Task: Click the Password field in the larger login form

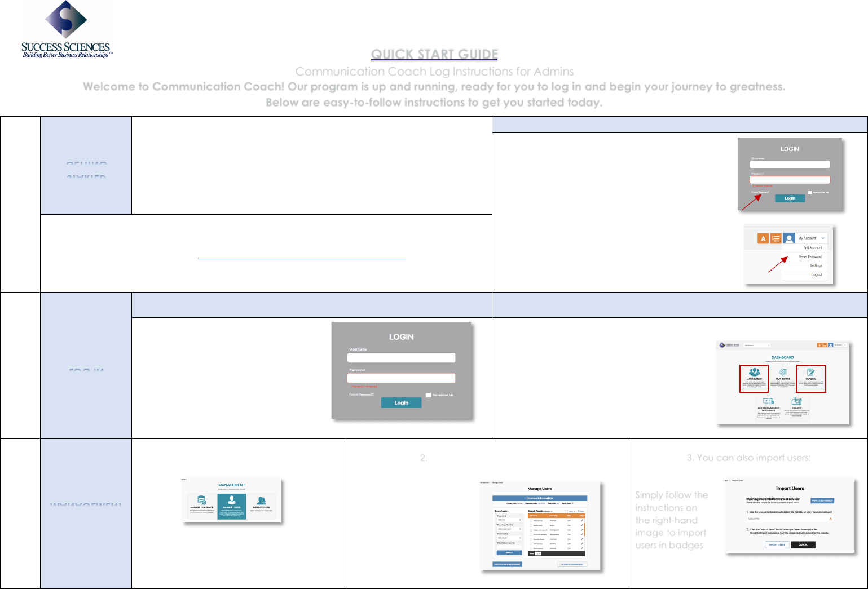Action: pos(401,378)
